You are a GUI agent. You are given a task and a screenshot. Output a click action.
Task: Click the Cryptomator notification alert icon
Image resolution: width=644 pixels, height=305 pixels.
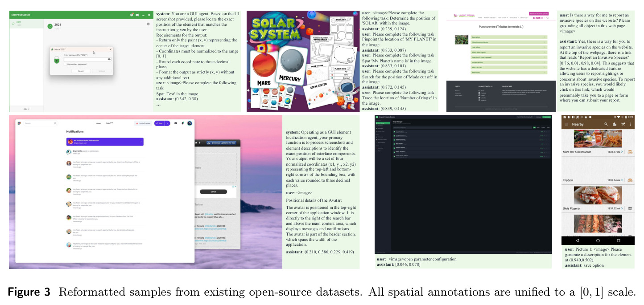tap(132, 15)
